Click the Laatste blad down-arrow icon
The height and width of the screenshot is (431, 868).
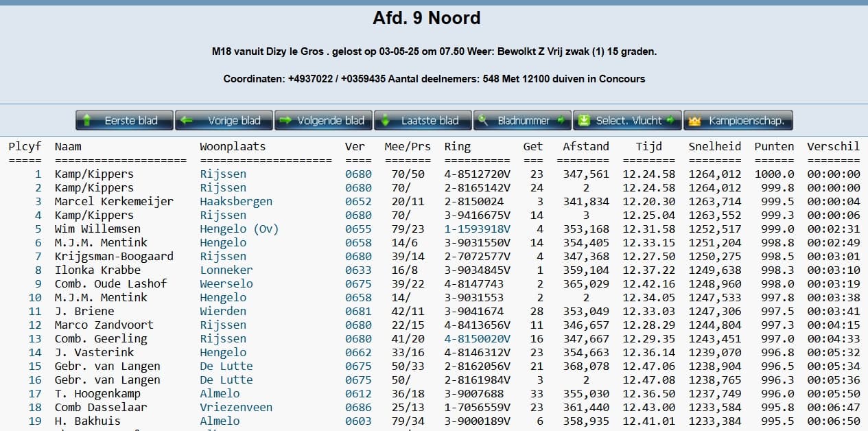tap(385, 121)
